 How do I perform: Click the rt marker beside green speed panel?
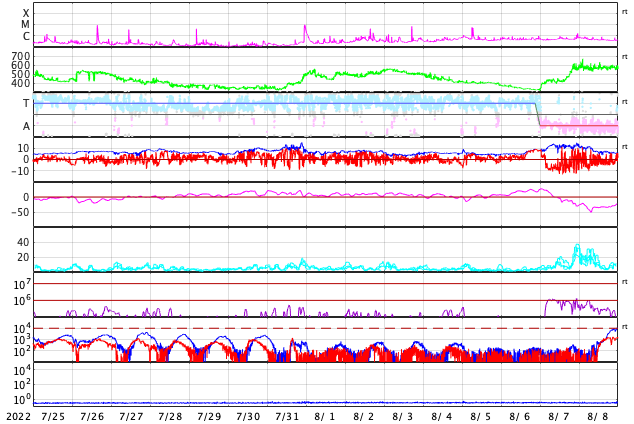click(624, 56)
